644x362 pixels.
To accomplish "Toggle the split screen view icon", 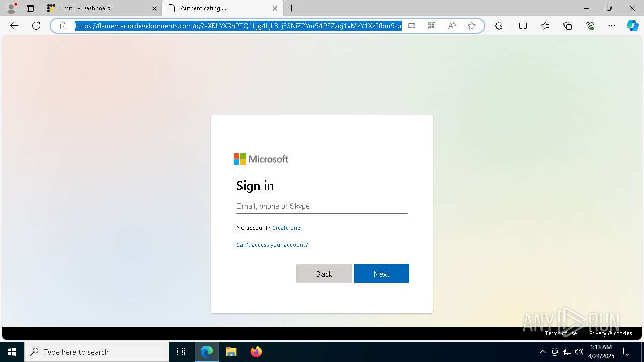I will [x=523, y=26].
